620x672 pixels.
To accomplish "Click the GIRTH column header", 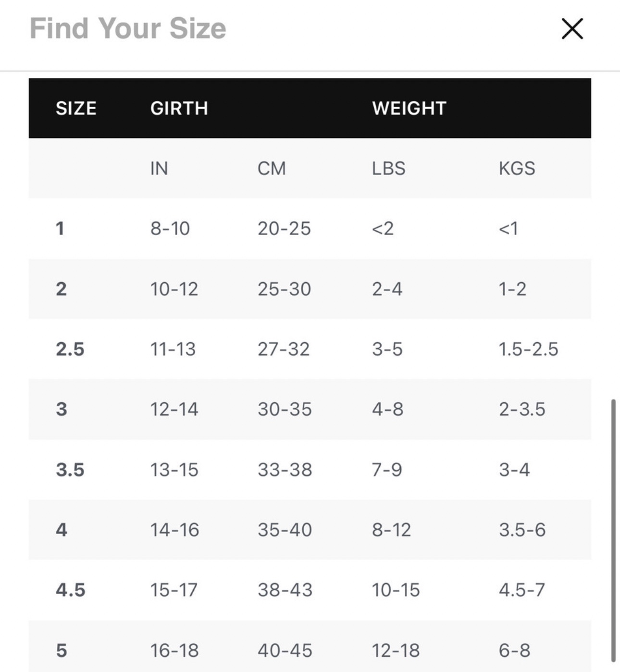I will click(x=179, y=108).
